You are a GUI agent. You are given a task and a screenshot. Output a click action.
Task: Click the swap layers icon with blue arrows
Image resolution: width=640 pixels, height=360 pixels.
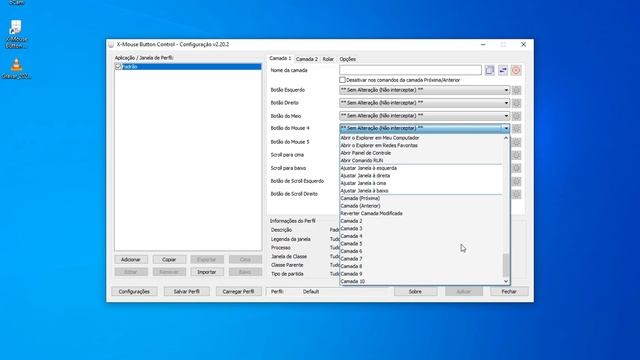point(503,70)
